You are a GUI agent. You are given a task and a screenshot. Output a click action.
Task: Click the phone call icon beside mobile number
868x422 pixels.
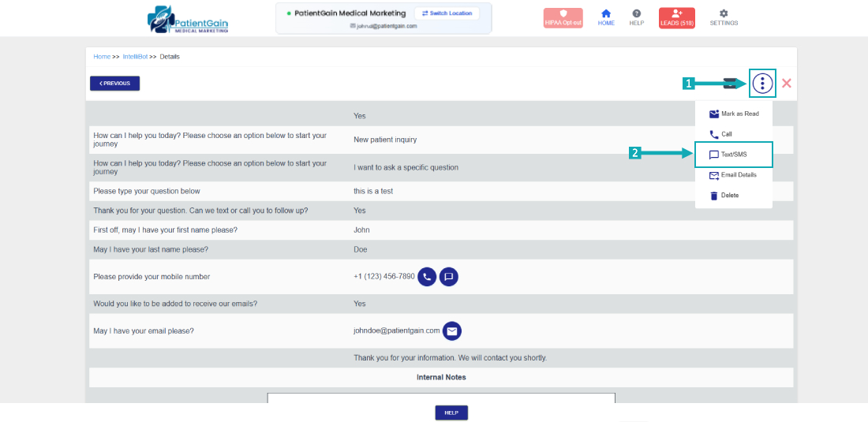(427, 277)
